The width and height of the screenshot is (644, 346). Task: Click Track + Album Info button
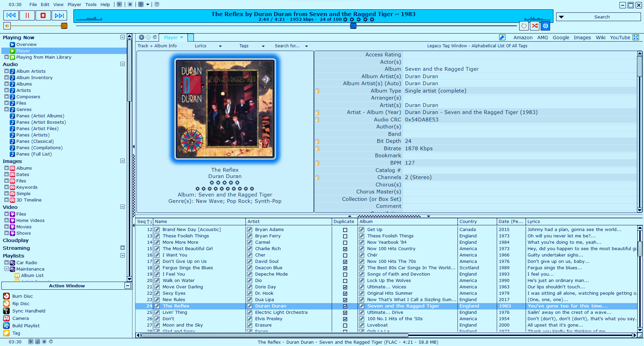coord(157,46)
